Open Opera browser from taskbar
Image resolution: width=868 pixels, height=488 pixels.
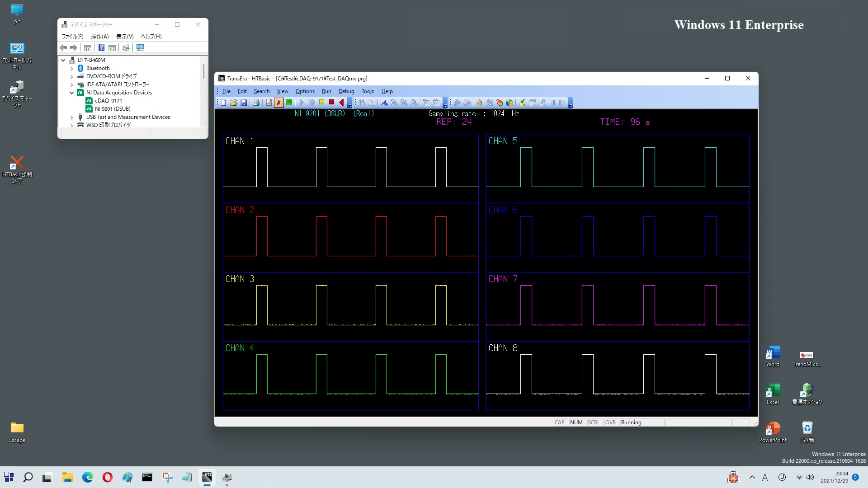pos(107,477)
